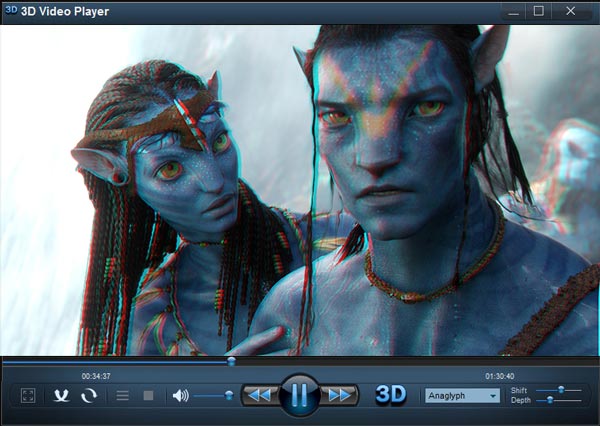Click the seek bar position handle
The height and width of the screenshot is (426, 600).
pyautogui.click(x=231, y=361)
